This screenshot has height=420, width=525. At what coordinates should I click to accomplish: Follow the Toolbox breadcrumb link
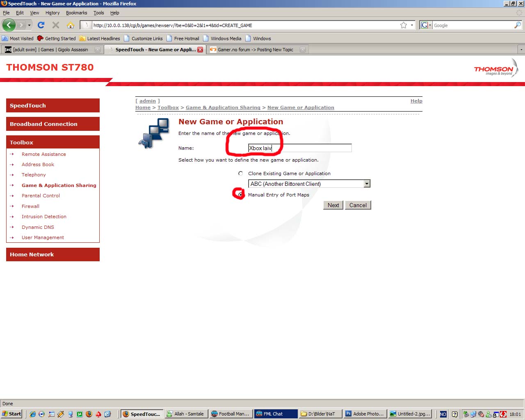pos(168,107)
